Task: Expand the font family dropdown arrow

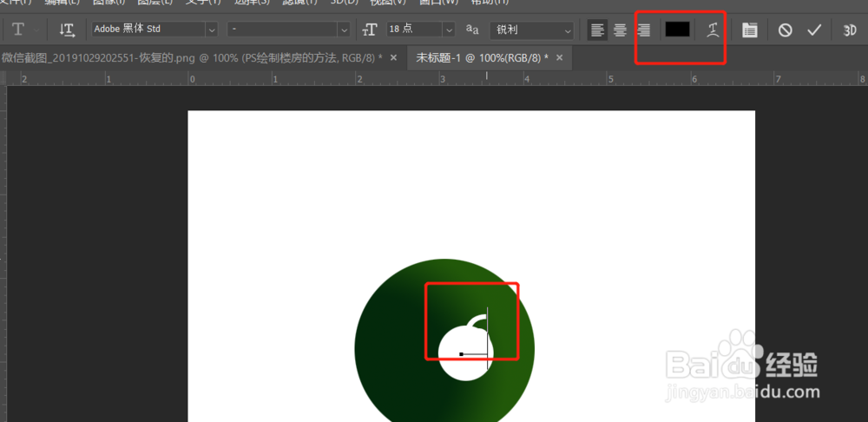Action: pyautogui.click(x=212, y=30)
